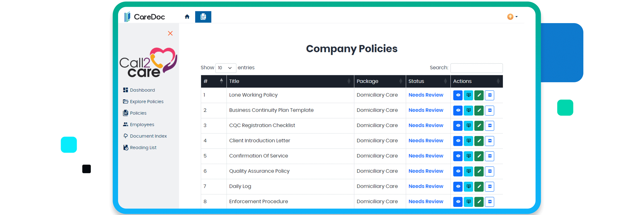Close the sidebar with orange X

pyautogui.click(x=170, y=33)
